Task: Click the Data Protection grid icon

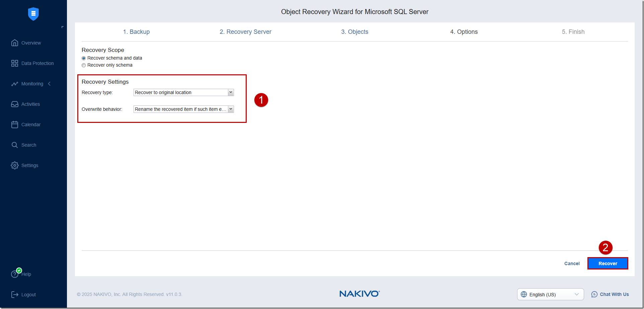Action: 15,63
